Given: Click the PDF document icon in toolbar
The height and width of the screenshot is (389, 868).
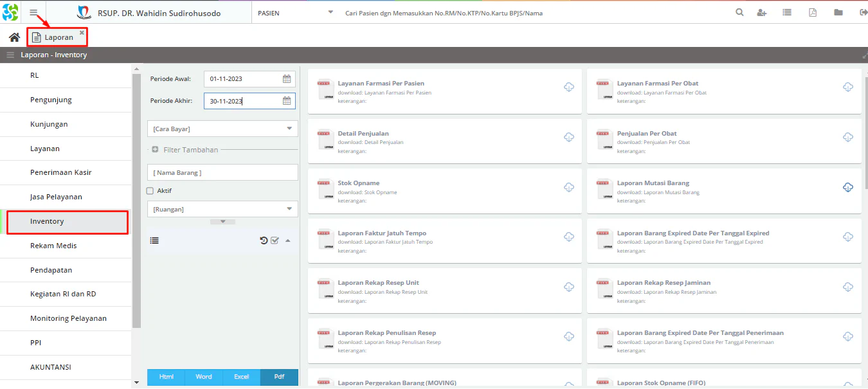Looking at the screenshot, I should pos(813,12).
